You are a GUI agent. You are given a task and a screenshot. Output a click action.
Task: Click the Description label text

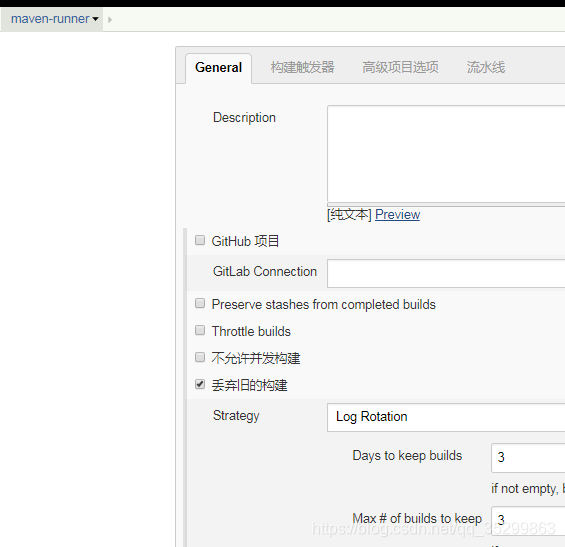coord(244,118)
